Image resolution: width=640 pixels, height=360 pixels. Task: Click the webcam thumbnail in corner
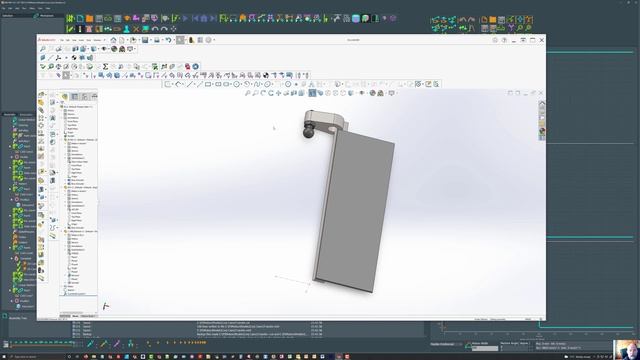coord(627,349)
